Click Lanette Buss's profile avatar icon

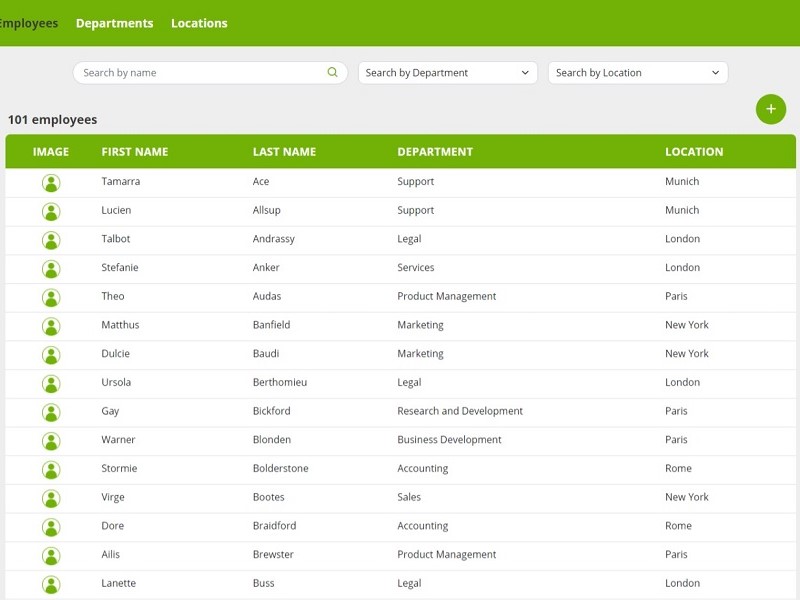click(x=51, y=584)
